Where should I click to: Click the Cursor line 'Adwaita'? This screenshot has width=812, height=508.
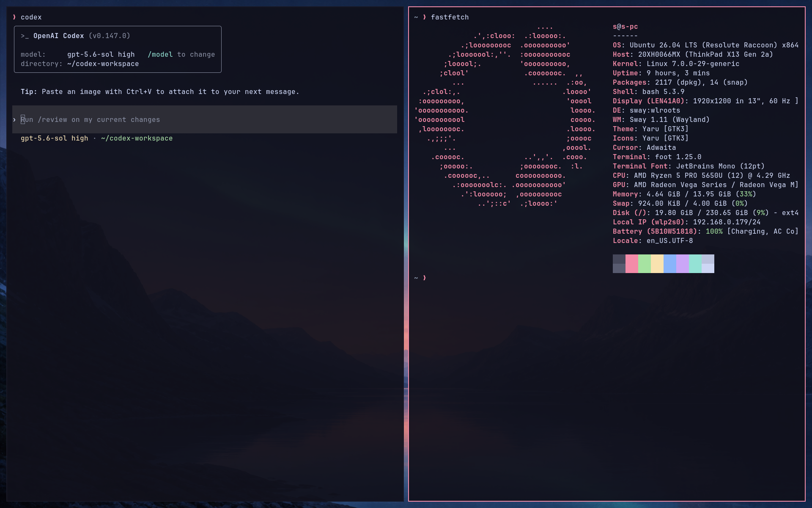(x=645, y=148)
